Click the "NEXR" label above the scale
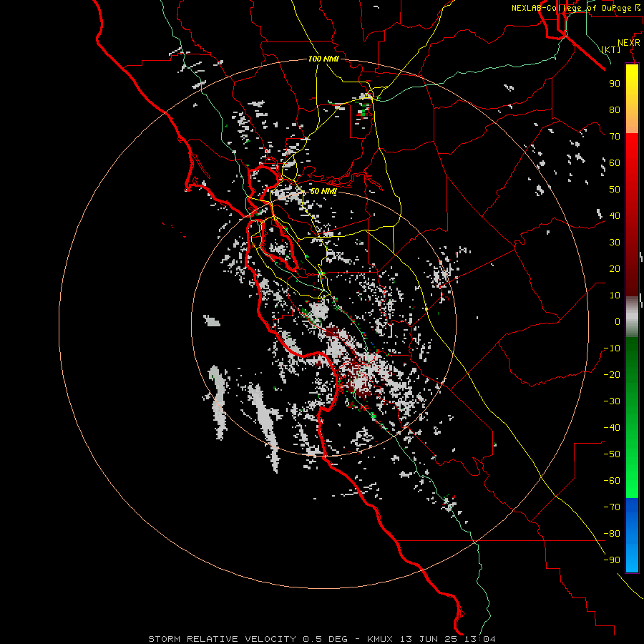 click(629, 43)
